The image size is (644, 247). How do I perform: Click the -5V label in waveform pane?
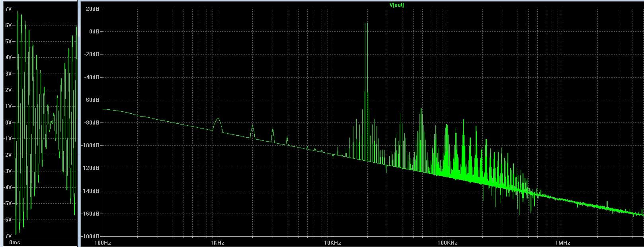[x=8, y=204]
